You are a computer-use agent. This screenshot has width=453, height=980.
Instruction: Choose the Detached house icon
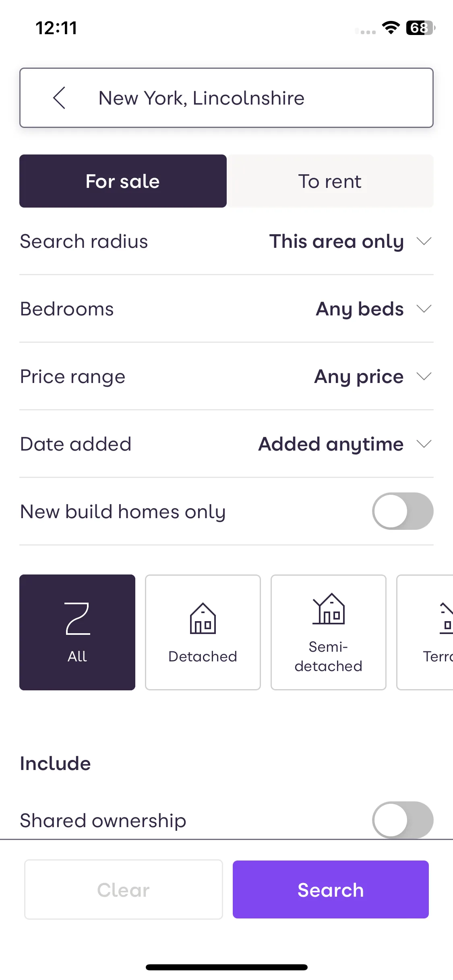(x=203, y=618)
